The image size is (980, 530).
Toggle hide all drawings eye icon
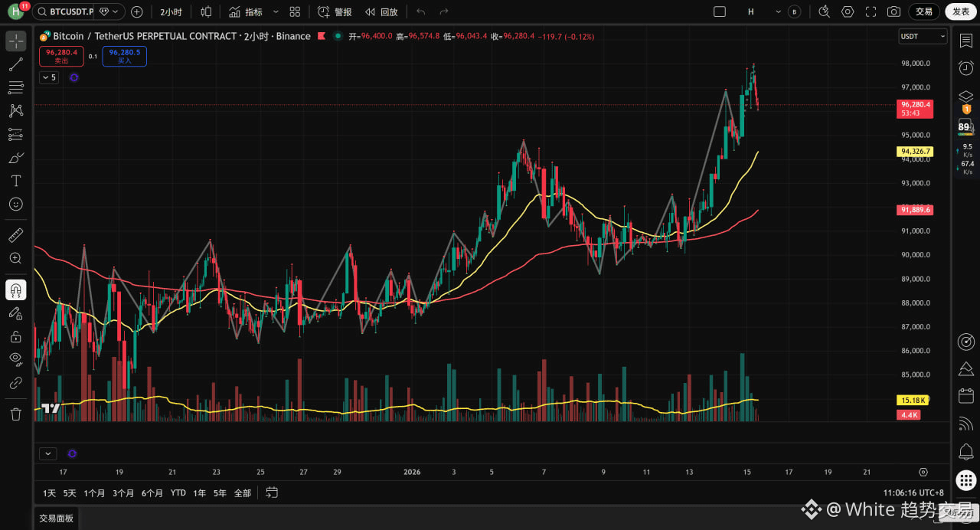[16, 358]
